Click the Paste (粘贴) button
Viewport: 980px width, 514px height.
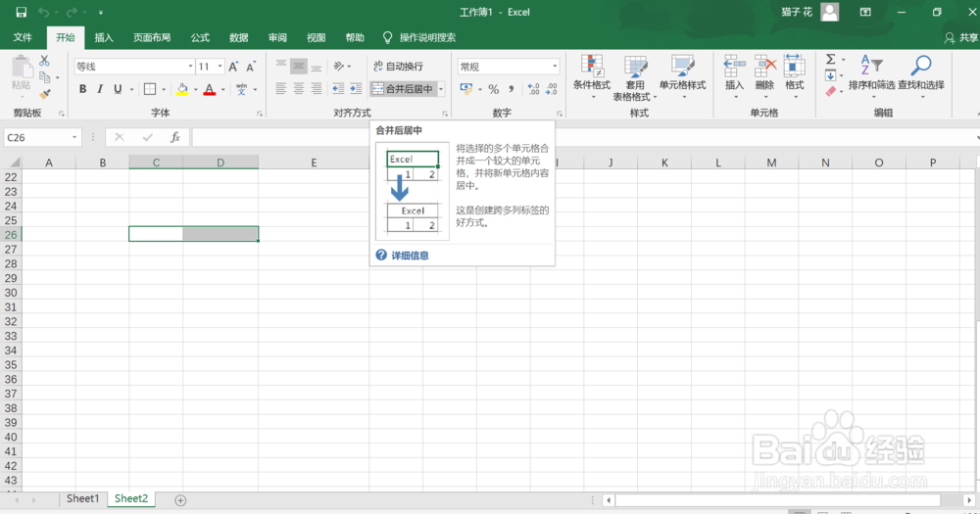pyautogui.click(x=22, y=75)
